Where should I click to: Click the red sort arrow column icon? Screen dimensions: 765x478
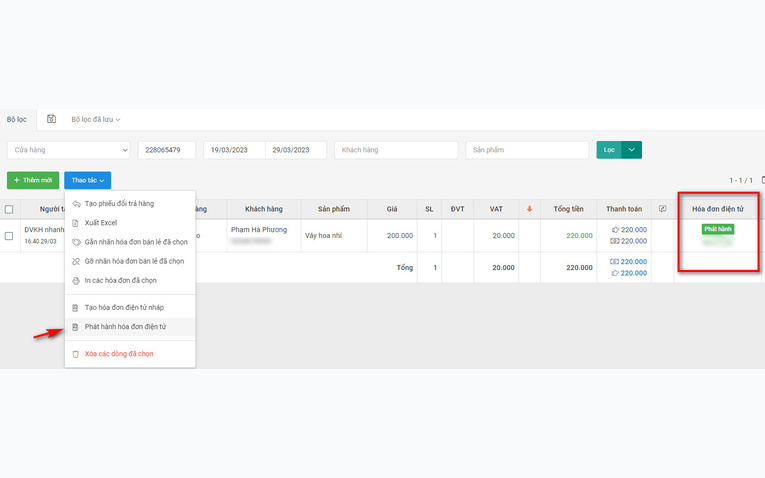(x=529, y=209)
